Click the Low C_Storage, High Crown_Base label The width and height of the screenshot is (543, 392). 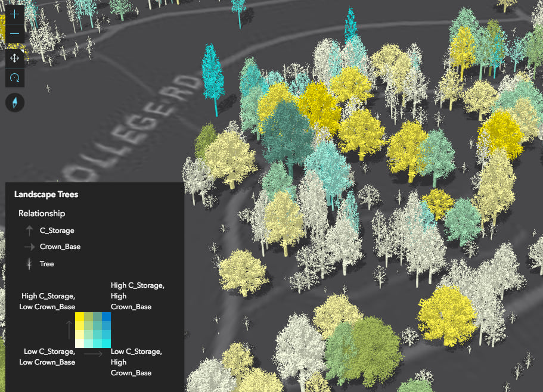[136, 362]
